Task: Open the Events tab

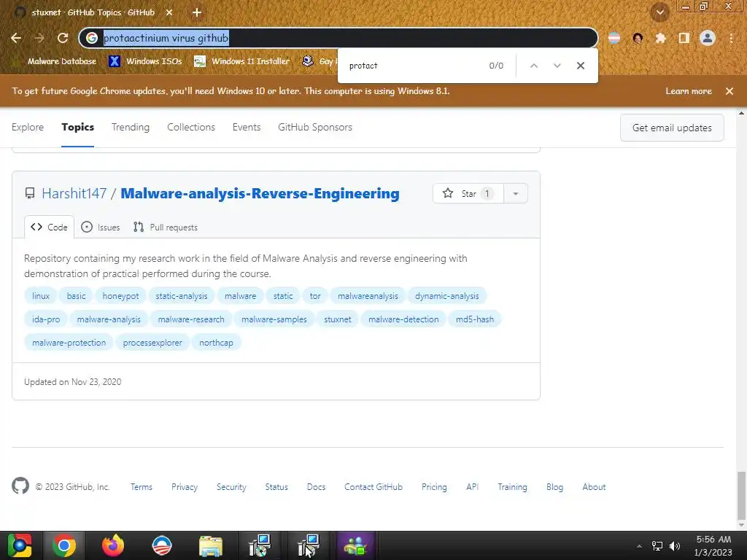Action: pyautogui.click(x=247, y=127)
